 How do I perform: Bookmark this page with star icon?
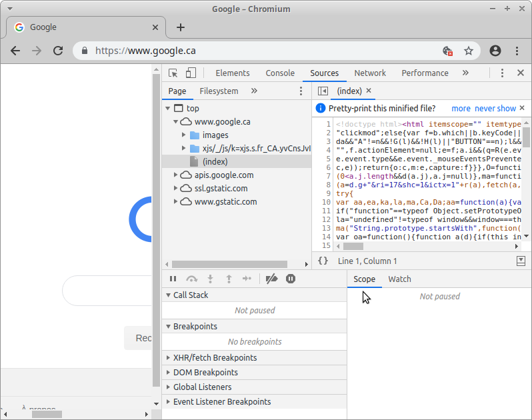(469, 51)
